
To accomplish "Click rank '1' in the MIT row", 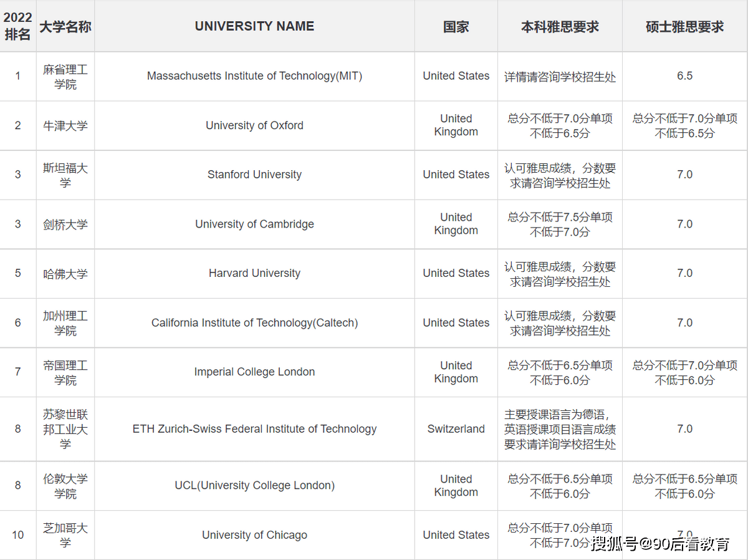I will click(17, 76).
